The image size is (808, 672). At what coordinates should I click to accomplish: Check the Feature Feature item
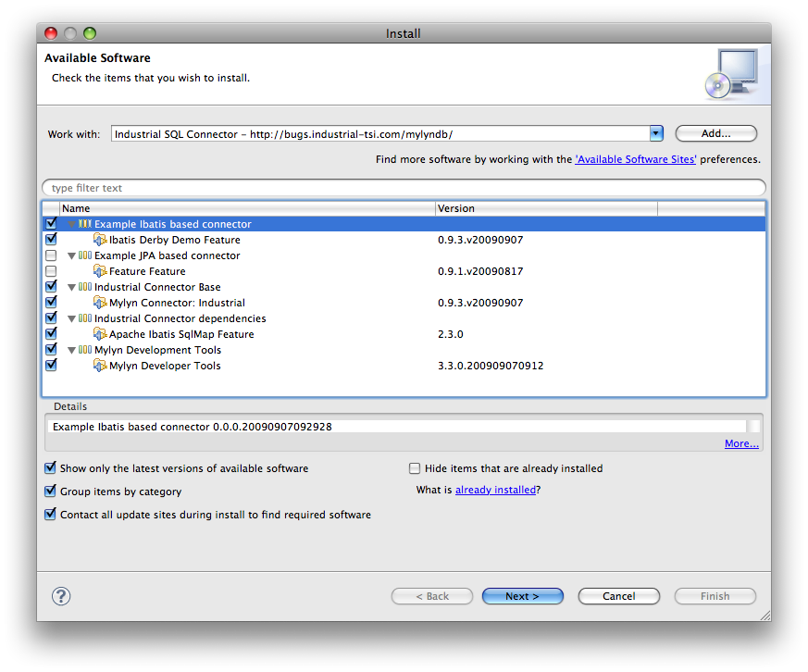(x=51, y=271)
